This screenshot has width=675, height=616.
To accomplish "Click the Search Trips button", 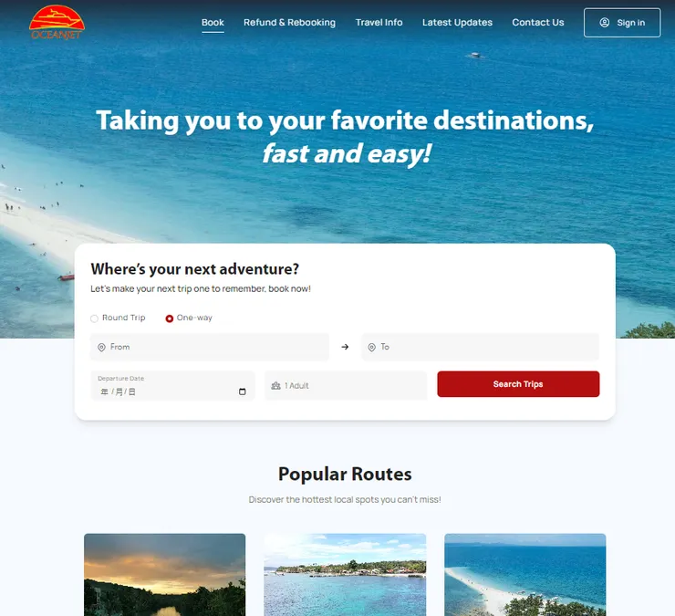I will [518, 384].
